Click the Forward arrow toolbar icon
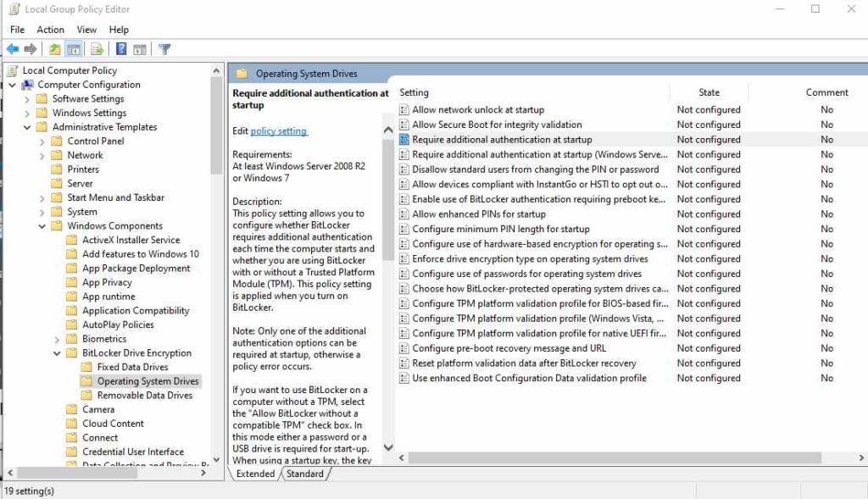This screenshot has width=868, height=499. point(31,49)
